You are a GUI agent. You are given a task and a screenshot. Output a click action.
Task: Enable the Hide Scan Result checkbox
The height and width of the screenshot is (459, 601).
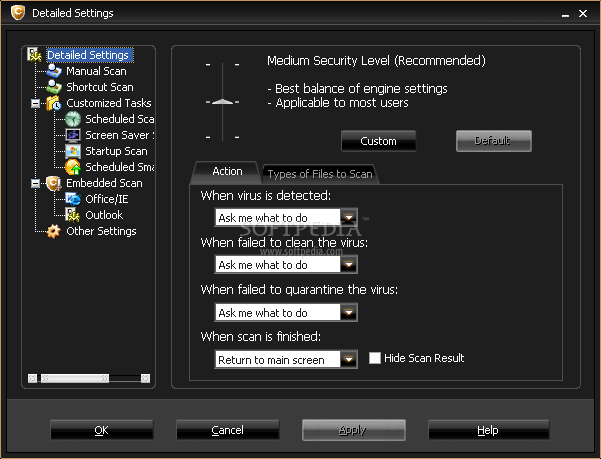coord(375,358)
